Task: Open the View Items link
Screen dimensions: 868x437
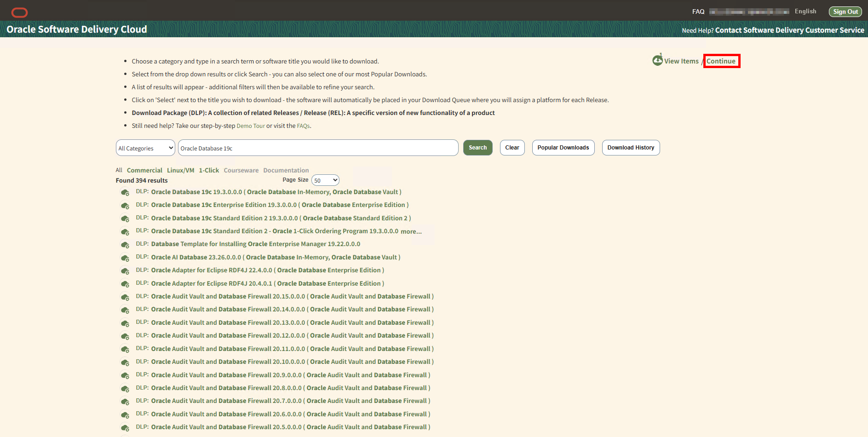Action: coord(681,61)
